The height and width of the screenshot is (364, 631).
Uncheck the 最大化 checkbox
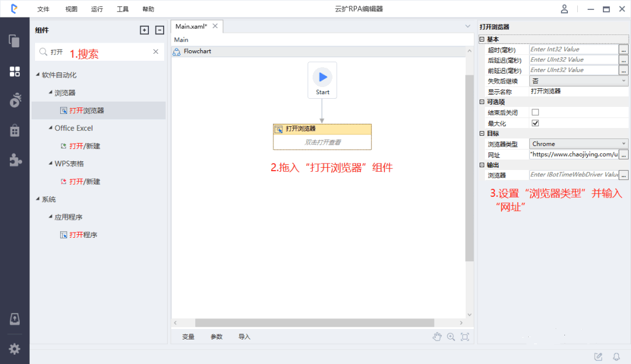[535, 123]
